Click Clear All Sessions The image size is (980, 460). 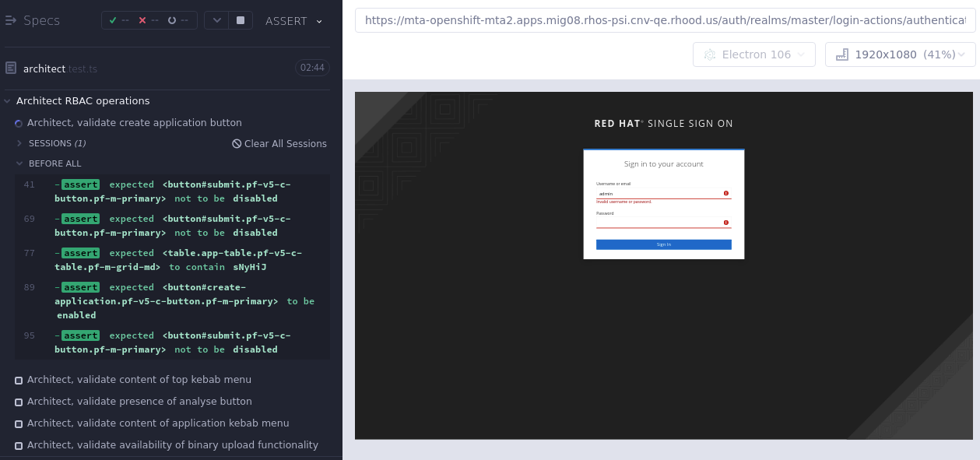click(279, 143)
